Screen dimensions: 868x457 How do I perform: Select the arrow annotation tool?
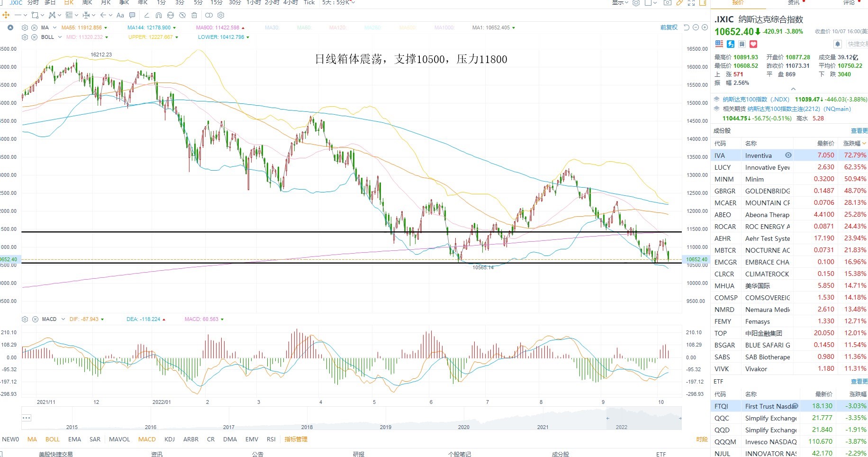click(x=103, y=15)
